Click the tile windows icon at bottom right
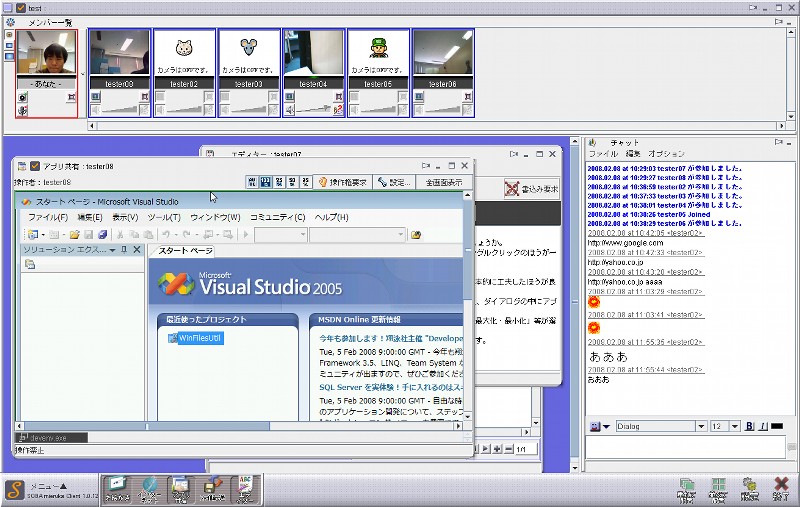This screenshot has height=507, width=800. 718,490
